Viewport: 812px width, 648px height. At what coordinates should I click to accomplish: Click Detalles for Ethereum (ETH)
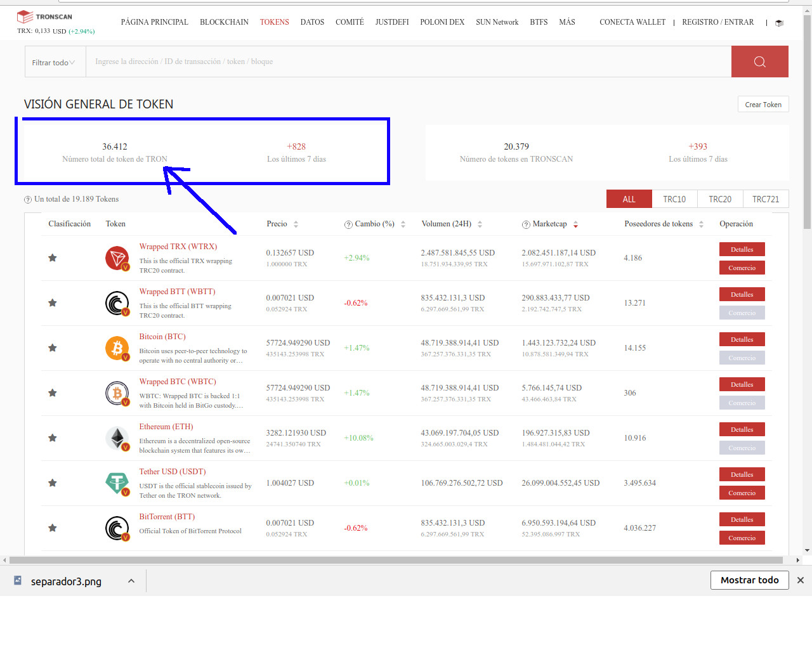(x=742, y=429)
